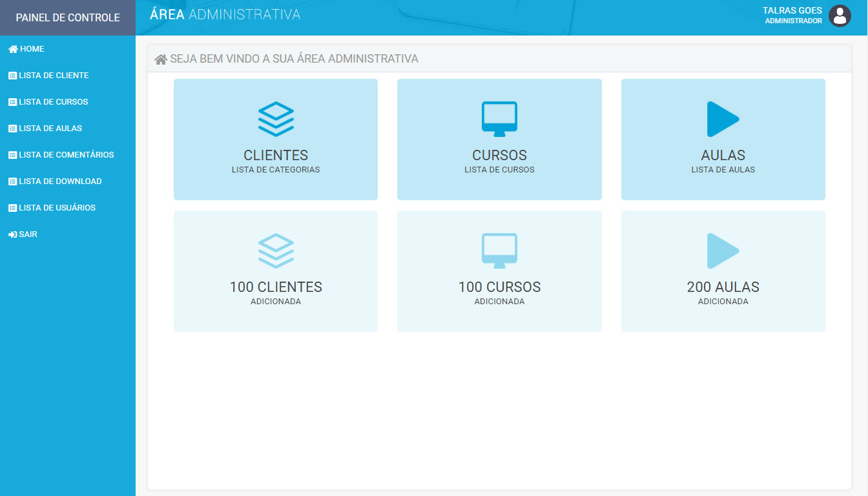Click the layers icon above 100 CLIENTES
868x496 pixels.
point(276,251)
